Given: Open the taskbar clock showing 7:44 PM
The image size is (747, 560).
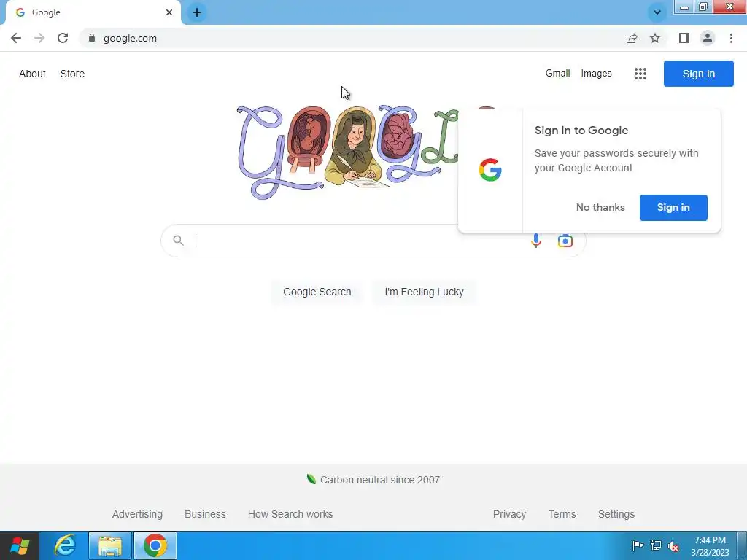Looking at the screenshot, I should pos(710,546).
